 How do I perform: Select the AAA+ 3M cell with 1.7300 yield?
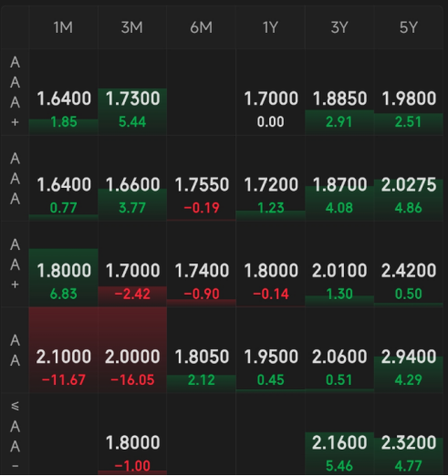pyautogui.click(x=132, y=92)
